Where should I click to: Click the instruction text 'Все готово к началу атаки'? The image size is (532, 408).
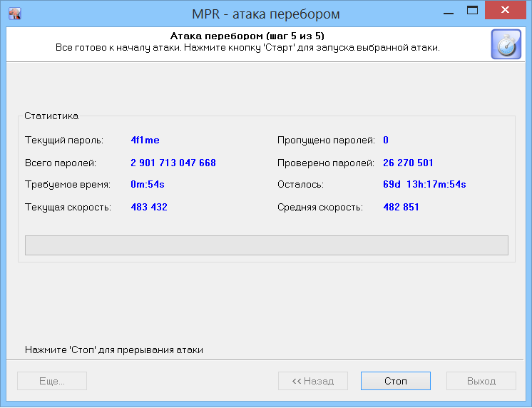(x=119, y=48)
